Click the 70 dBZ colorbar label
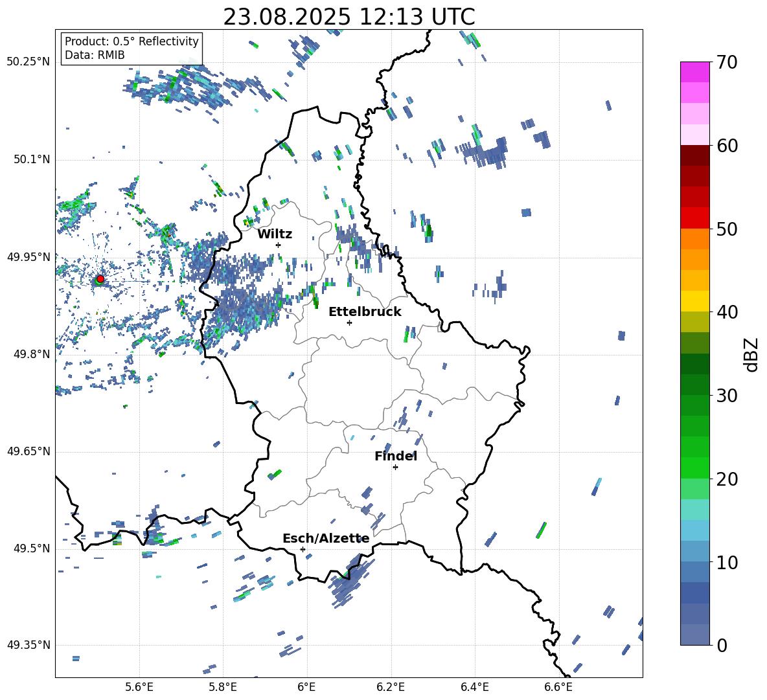This screenshot has width=767, height=700. tap(727, 63)
